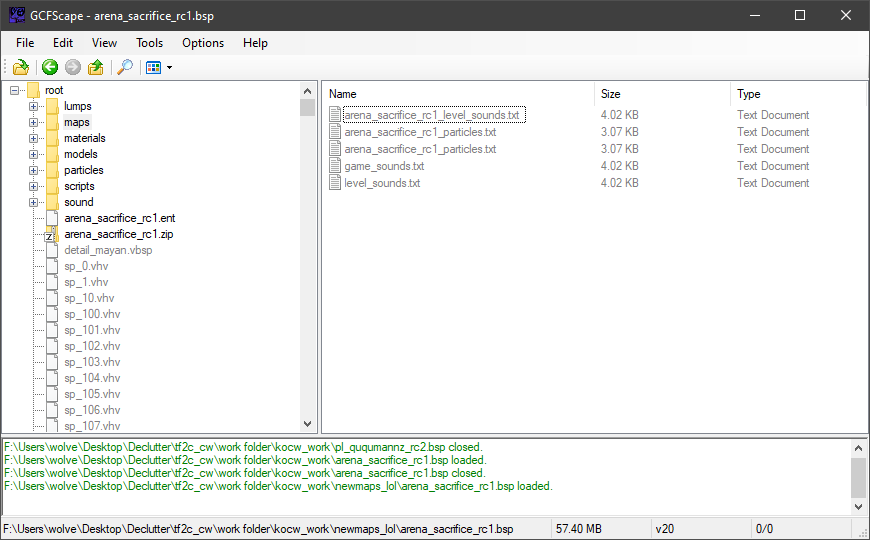Click the zip file icon for arena_sacrifice_rc1.zip
Viewport: 870px width, 540px height.
(52, 234)
